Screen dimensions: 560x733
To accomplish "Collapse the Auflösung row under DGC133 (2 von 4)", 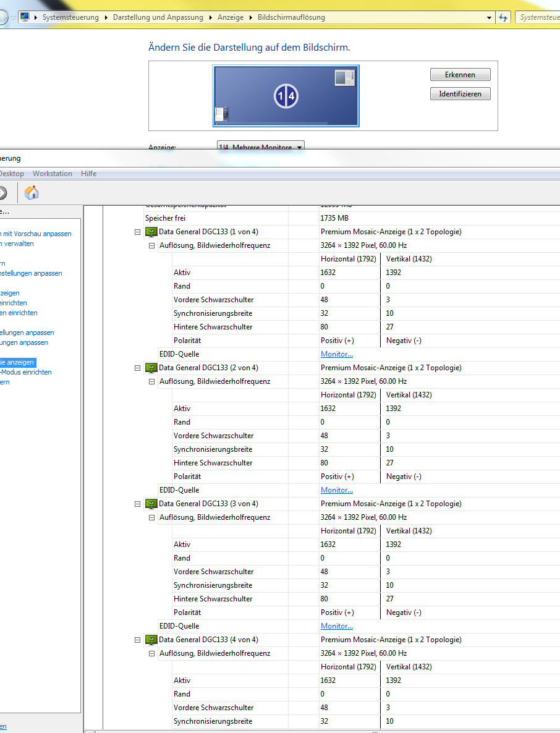I will pyautogui.click(x=151, y=381).
